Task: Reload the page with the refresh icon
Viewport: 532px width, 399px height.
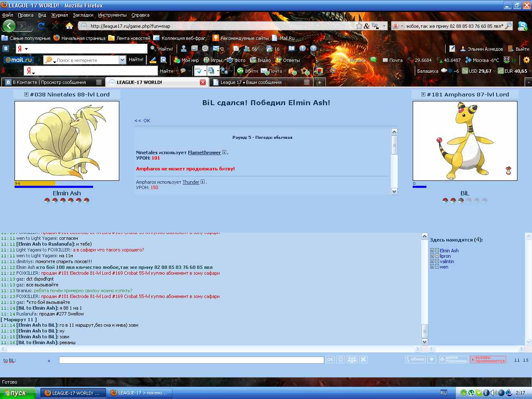Action: [x=41, y=26]
